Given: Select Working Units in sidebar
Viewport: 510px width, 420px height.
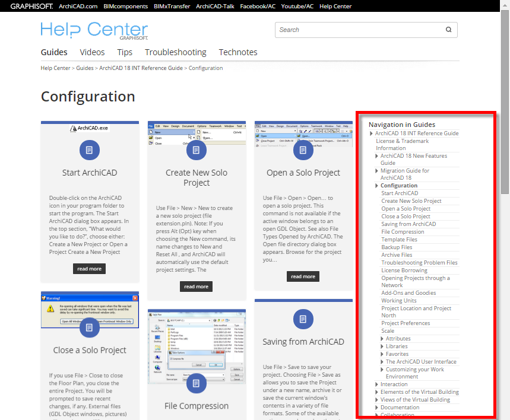Looking at the screenshot, I should click(399, 301).
